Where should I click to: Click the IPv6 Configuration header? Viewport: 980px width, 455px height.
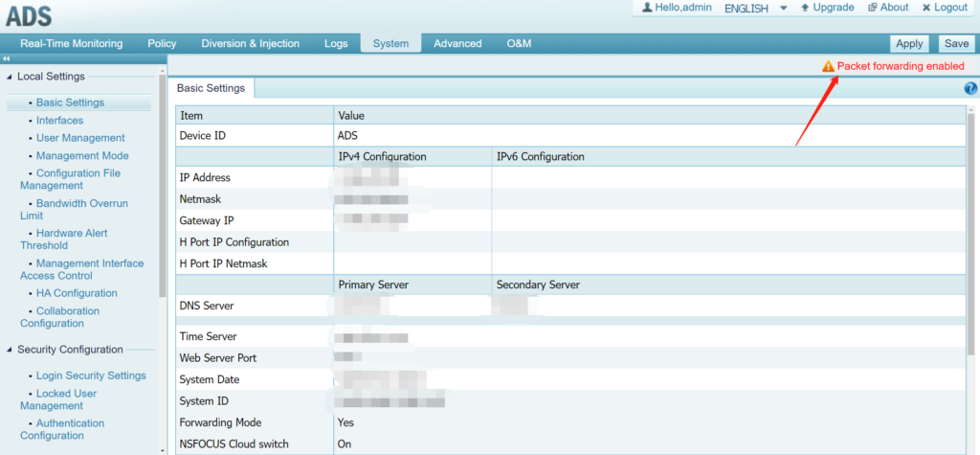pos(541,156)
